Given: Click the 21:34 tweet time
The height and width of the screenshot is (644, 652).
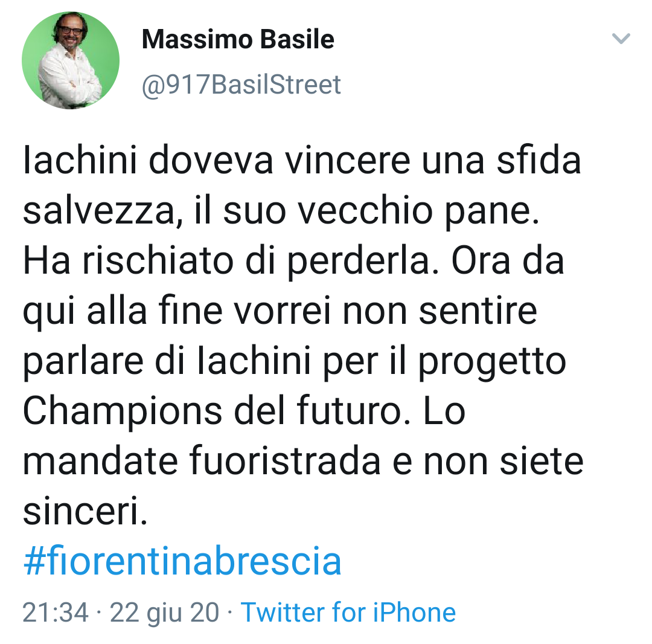Looking at the screenshot, I should [56, 613].
